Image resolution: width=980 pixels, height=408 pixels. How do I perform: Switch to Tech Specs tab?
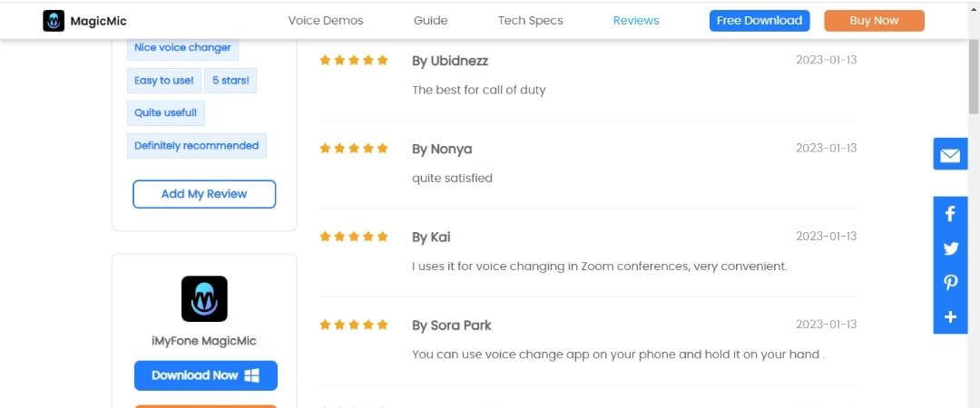coord(530,20)
